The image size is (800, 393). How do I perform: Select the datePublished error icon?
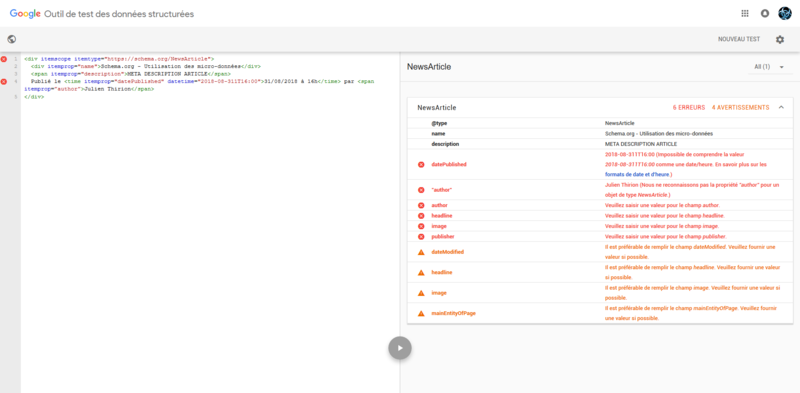click(421, 164)
